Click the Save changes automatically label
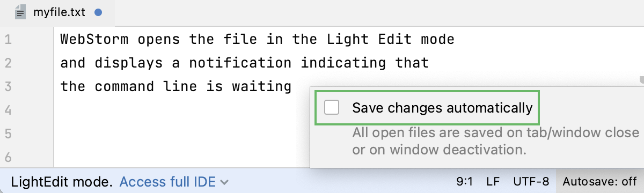Viewport: 644px width, 193px height. point(442,108)
